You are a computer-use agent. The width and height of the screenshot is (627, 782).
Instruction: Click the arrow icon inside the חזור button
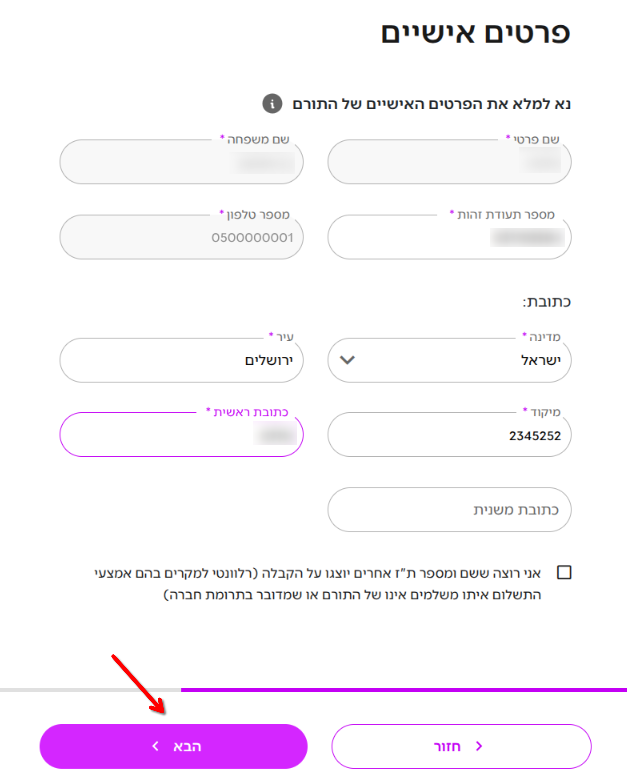pos(479,747)
